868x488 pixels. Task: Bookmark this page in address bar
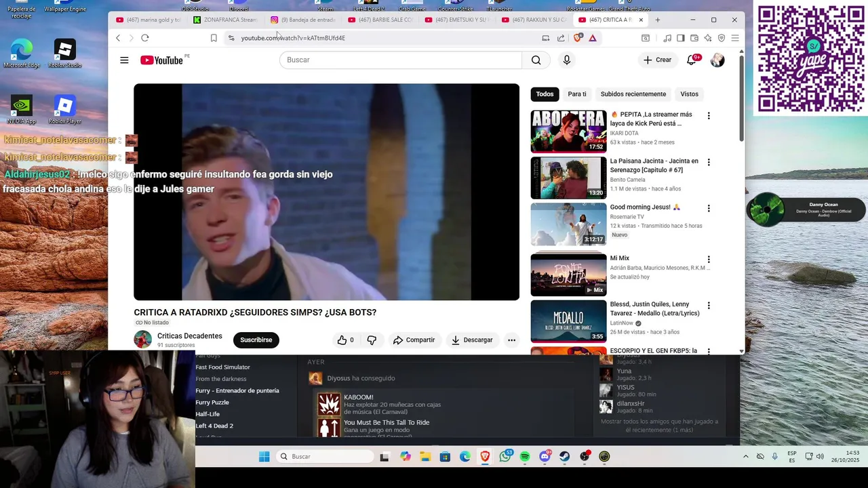(x=214, y=38)
